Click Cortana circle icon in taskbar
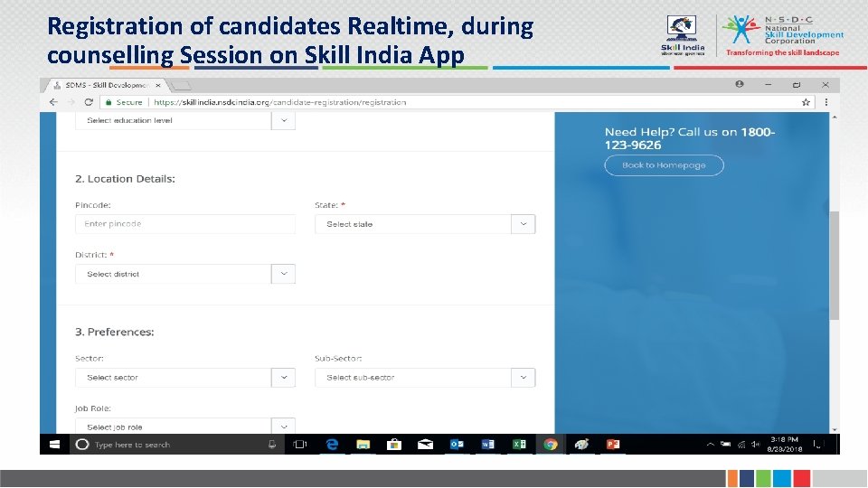The width and height of the screenshot is (868, 488). [x=82, y=445]
